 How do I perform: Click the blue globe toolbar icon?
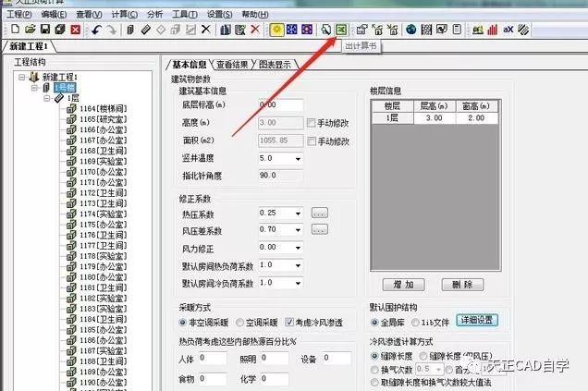click(411, 30)
